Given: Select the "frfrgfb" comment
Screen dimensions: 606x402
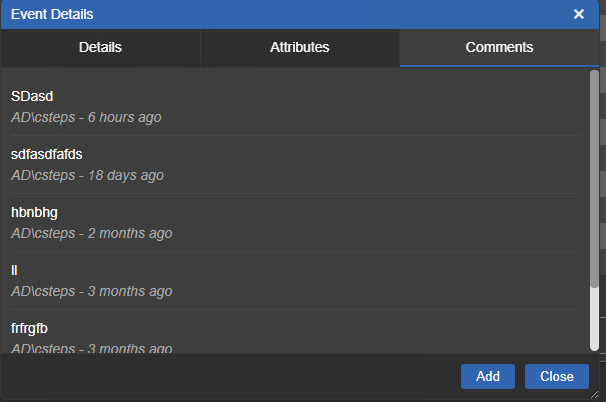Looking at the screenshot, I should pyautogui.click(x=29, y=329).
